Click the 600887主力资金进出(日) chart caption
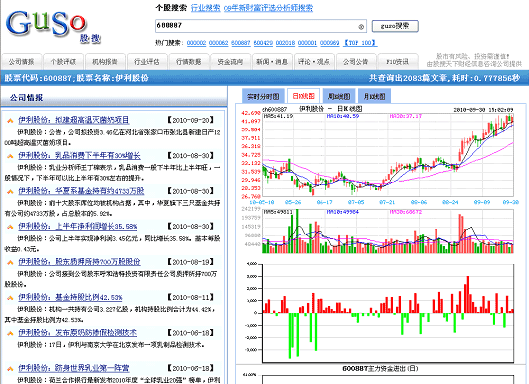This screenshot has width=529, height=384. pyautogui.click(x=380, y=368)
